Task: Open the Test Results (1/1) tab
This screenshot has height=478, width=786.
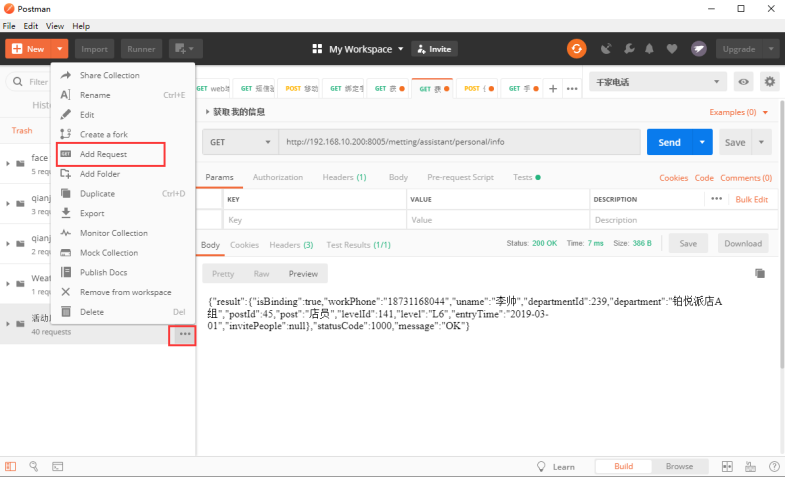Action: coord(358,245)
